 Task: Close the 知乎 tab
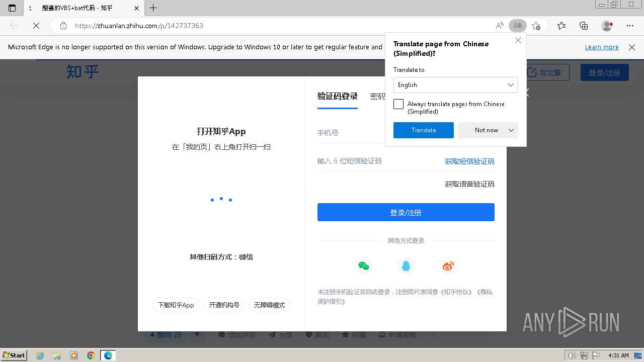point(136,8)
